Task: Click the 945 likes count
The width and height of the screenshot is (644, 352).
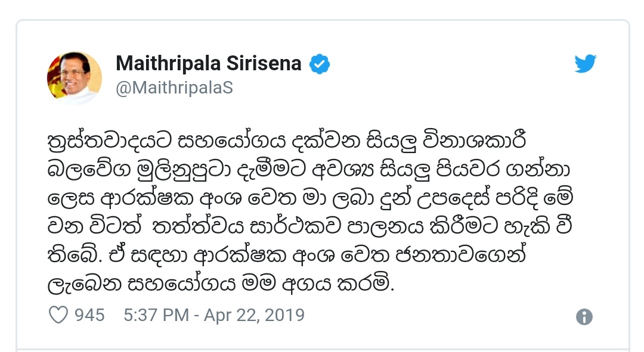Action: pyautogui.click(x=89, y=314)
